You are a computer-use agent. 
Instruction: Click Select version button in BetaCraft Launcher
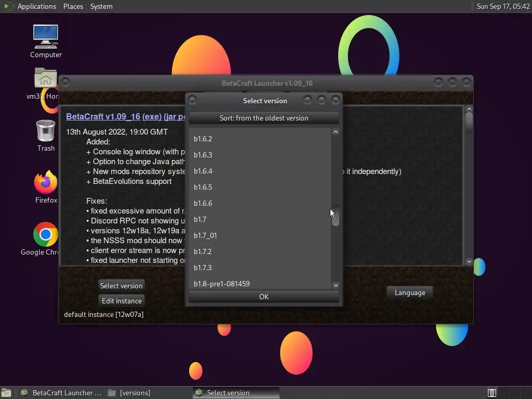click(x=121, y=286)
